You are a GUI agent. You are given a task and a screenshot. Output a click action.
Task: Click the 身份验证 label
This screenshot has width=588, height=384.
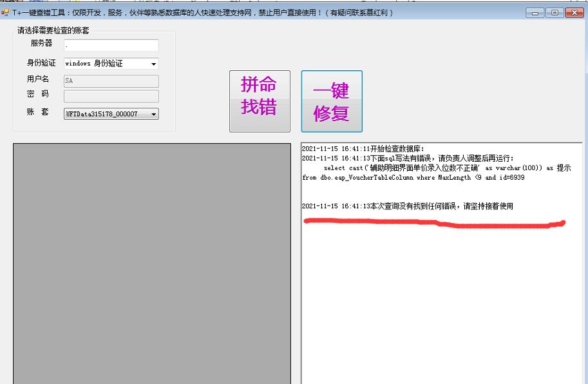coord(41,62)
